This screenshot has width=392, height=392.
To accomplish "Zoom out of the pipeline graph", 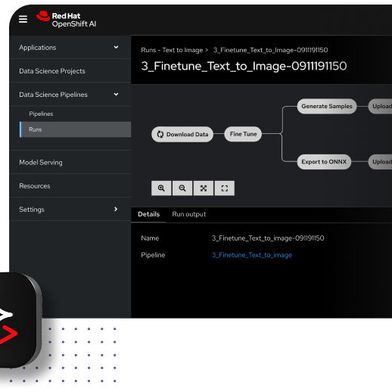I will coord(182,188).
